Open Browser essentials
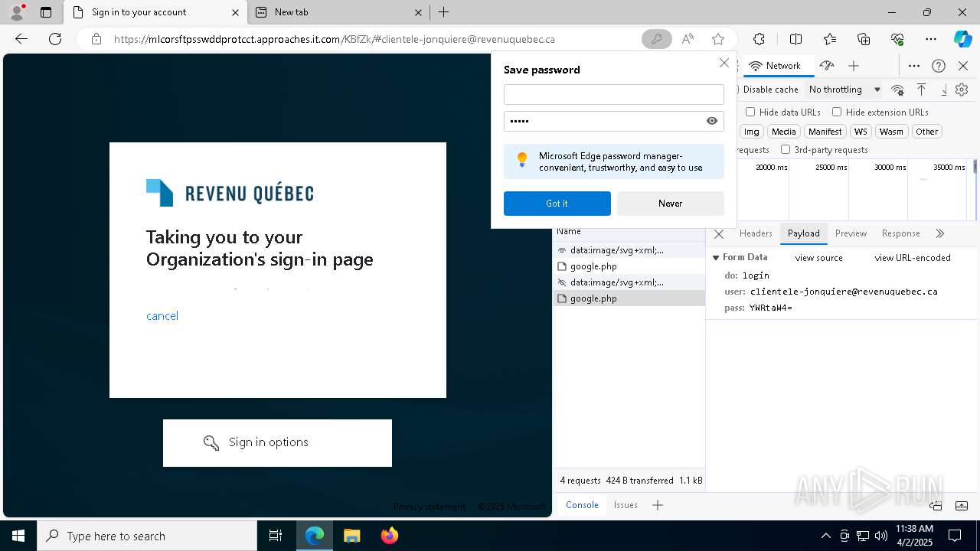Image resolution: width=980 pixels, height=551 pixels. pyautogui.click(x=897, y=39)
